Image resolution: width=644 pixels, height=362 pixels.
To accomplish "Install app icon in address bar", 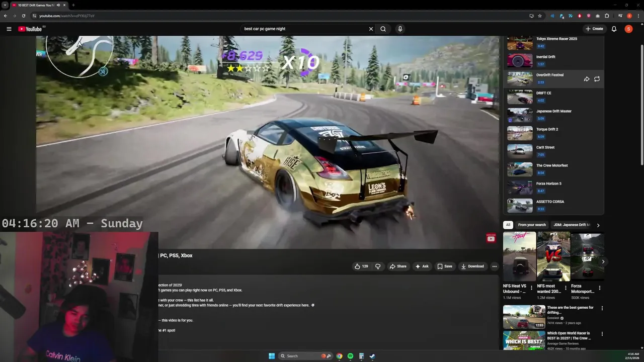I will coord(531,16).
